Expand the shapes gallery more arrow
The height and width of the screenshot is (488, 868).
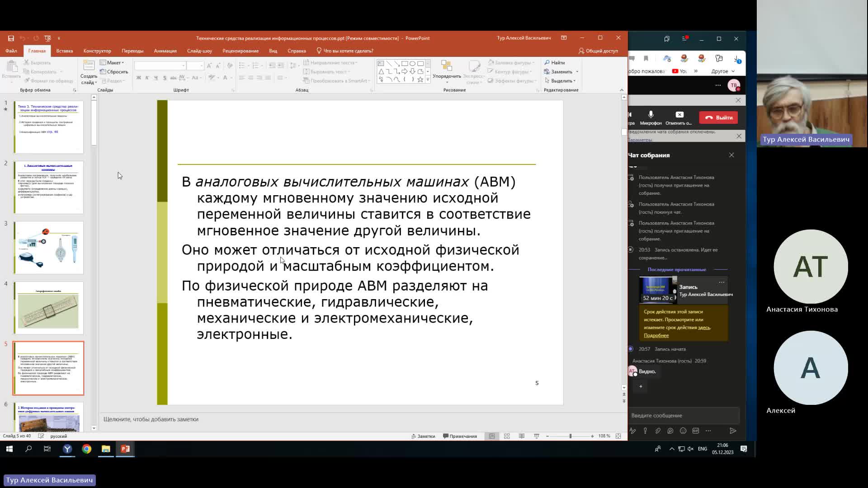coord(428,80)
